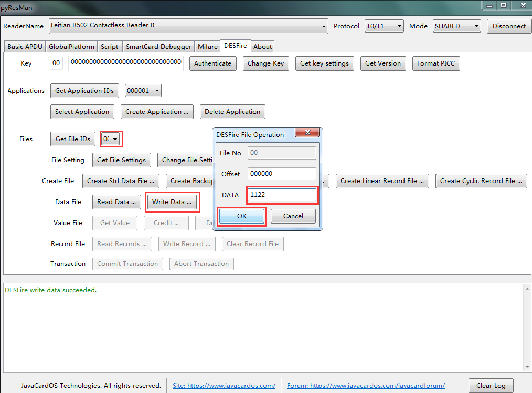Click Create Std Data File button
Viewport: 532px width, 393px height.
tap(121, 181)
